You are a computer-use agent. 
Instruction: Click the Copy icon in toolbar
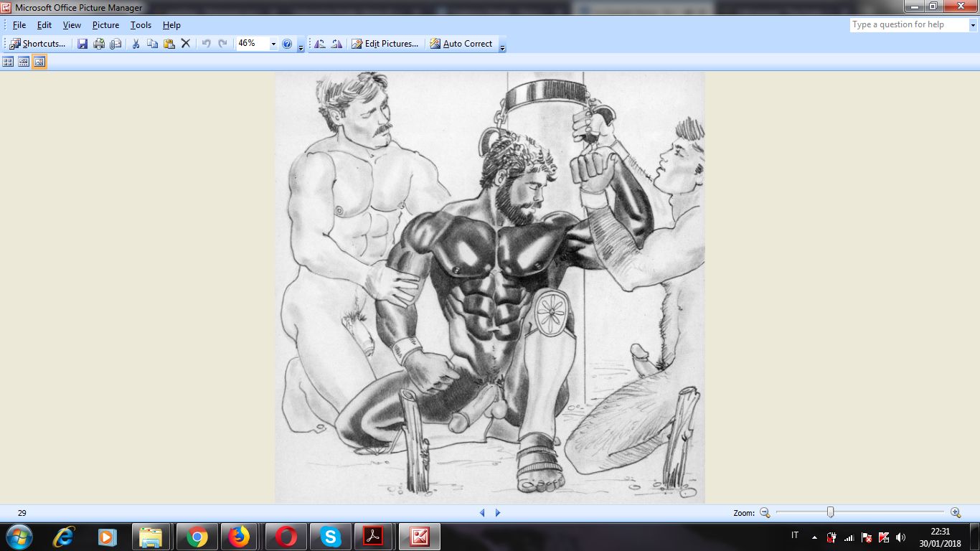pyautogui.click(x=152, y=44)
